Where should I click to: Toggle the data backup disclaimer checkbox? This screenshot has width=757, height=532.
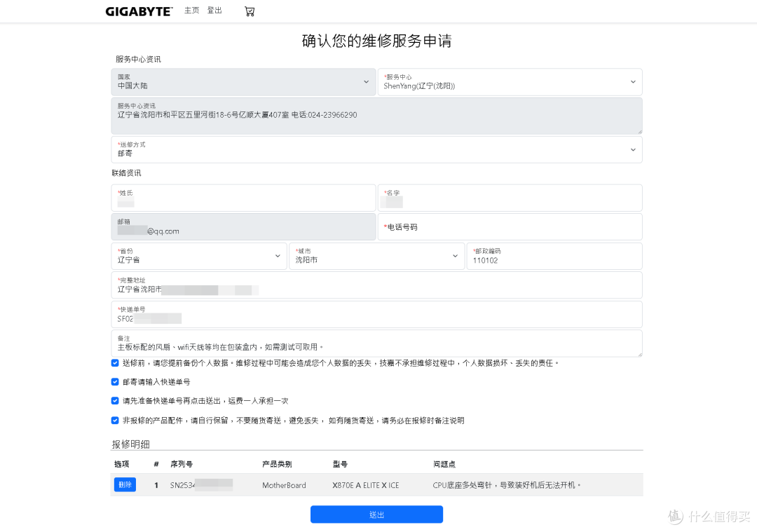[x=115, y=363]
